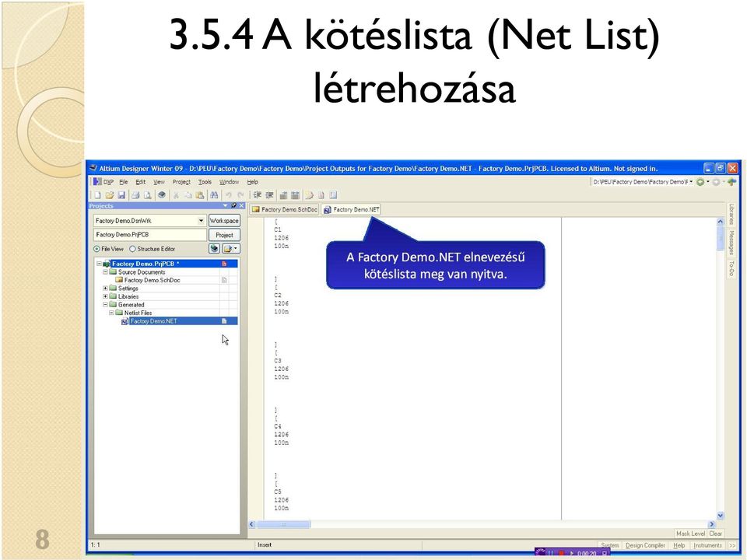
Task: Click the vertical scrollbar thumb in editor
Action: coord(720,239)
